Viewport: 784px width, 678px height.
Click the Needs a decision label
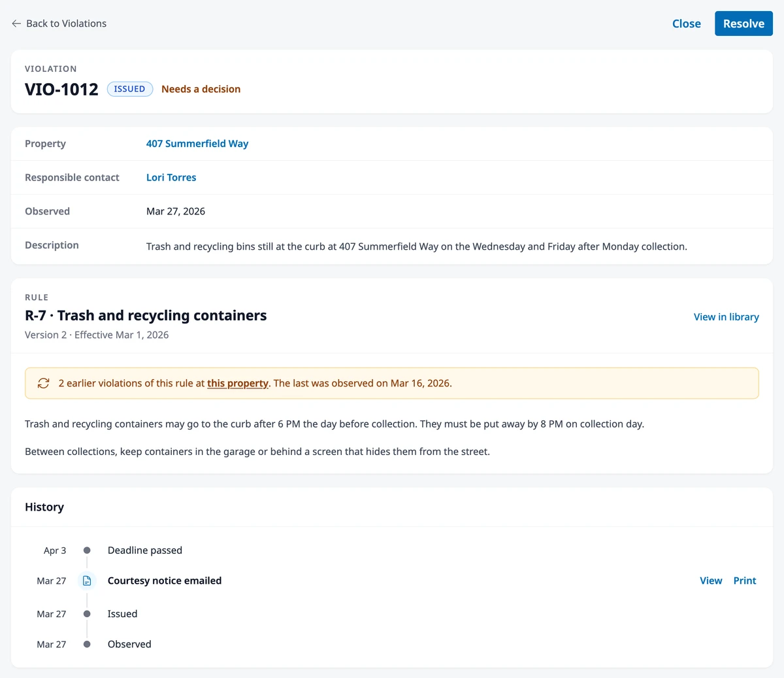[x=201, y=89]
